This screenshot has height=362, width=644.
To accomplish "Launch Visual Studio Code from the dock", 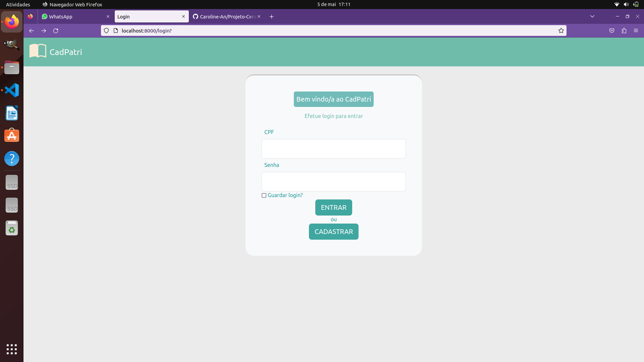I will [12, 90].
